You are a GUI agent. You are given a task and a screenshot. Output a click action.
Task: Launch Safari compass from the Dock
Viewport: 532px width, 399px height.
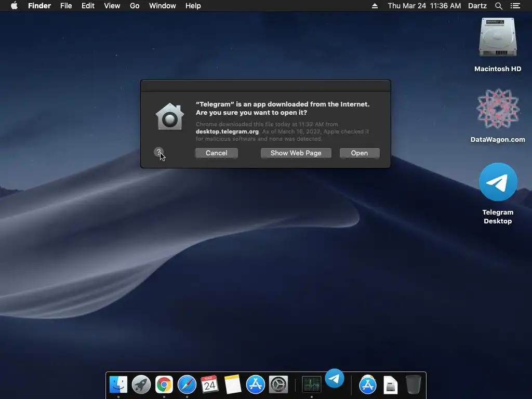click(x=187, y=384)
